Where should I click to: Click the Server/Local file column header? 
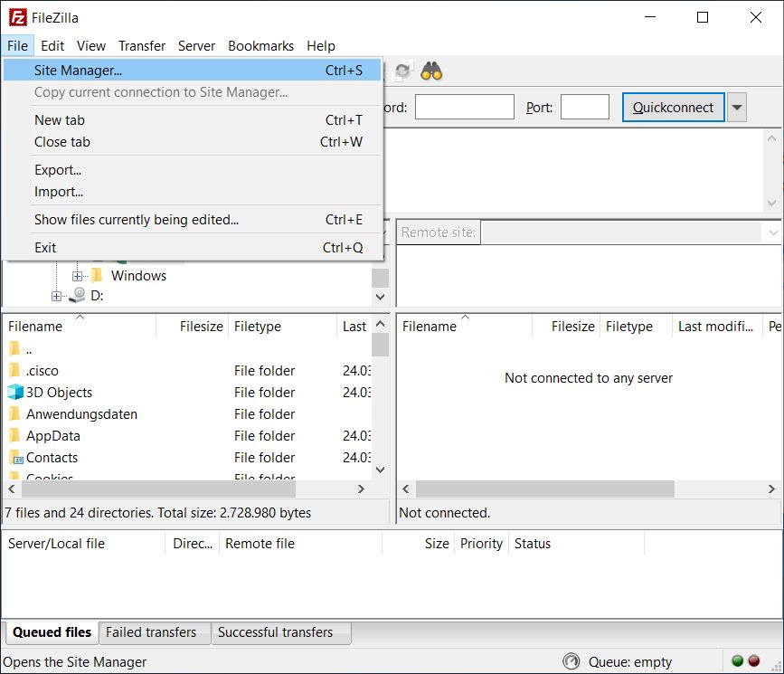[83, 544]
